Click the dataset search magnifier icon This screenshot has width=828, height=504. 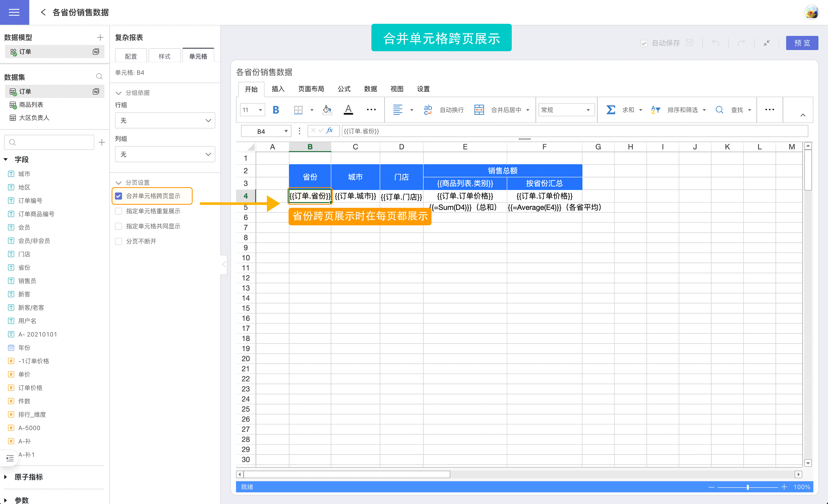99,77
